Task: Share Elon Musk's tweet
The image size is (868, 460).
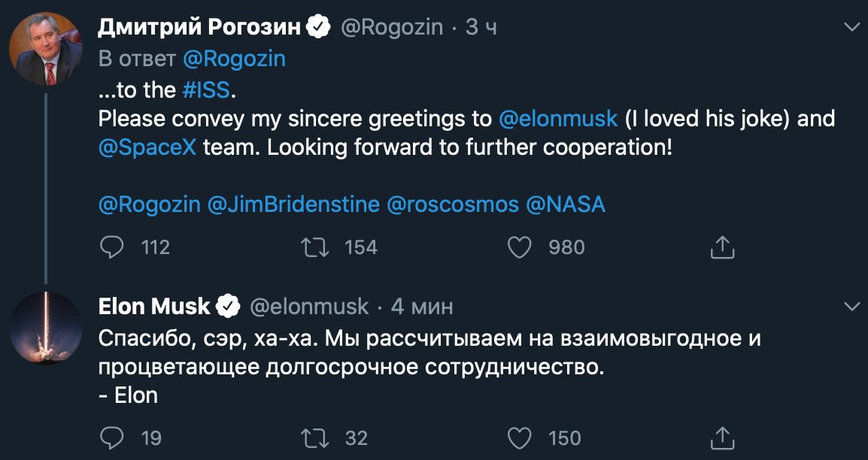Action: tap(722, 437)
